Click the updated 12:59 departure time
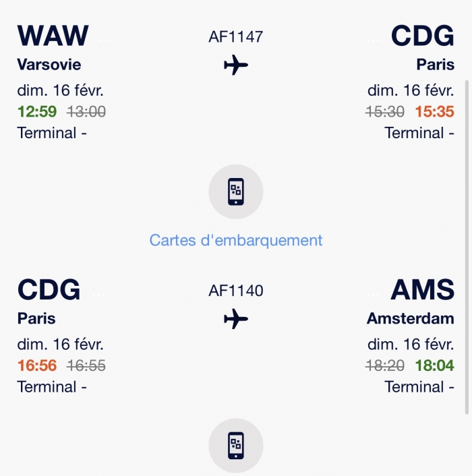 click(37, 112)
